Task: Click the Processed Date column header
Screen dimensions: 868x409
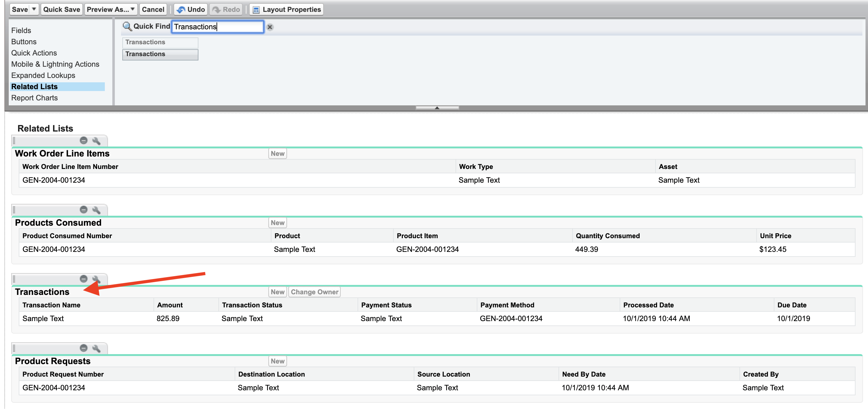Action: [x=648, y=305]
